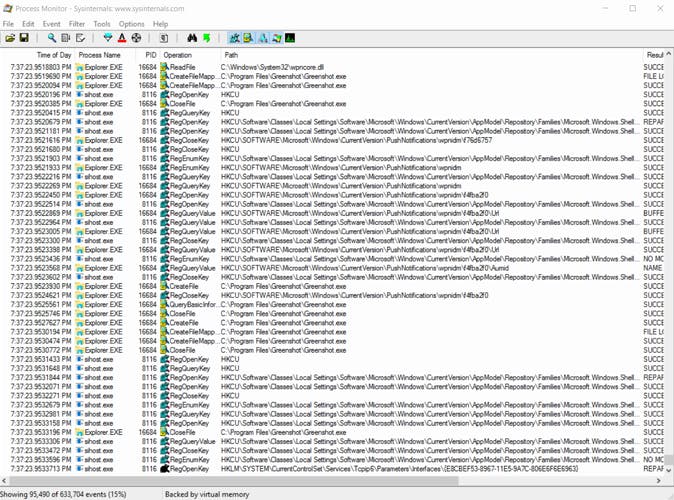Toggle Show Network Activity button
This screenshot has width=674, height=500.
[x=263, y=38]
